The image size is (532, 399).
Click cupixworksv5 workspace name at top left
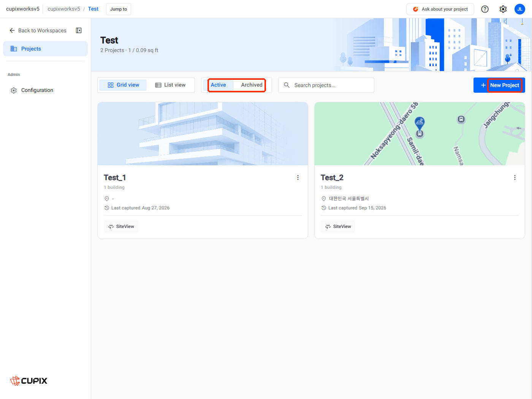pos(23,9)
